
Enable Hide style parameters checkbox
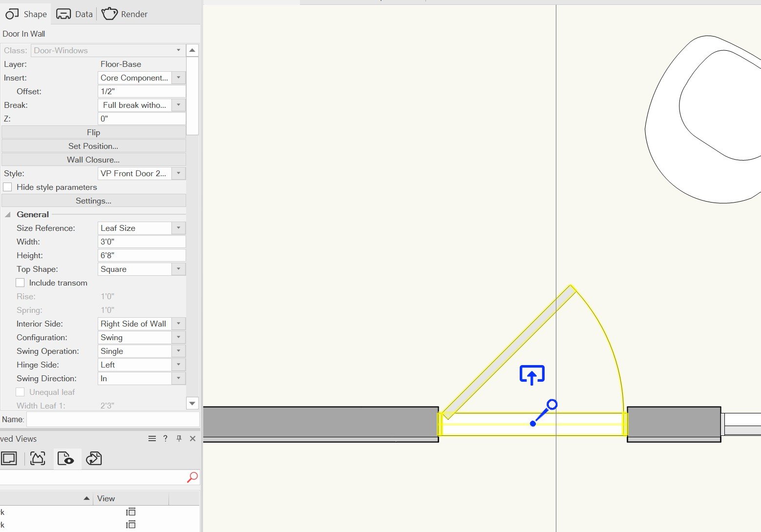[8, 187]
